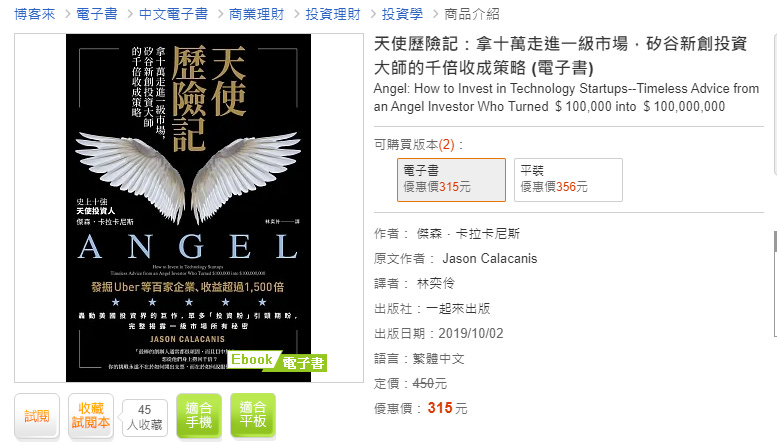Navigate to 投資理財 breadcrumb
Image resolution: width=777 pixels, height=446 pixels.
(333, 14)
